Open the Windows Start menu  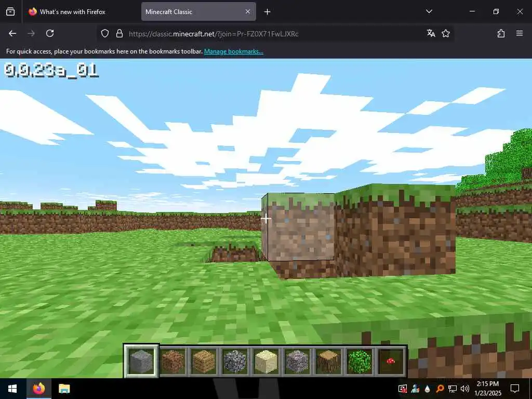coord(12,389)
